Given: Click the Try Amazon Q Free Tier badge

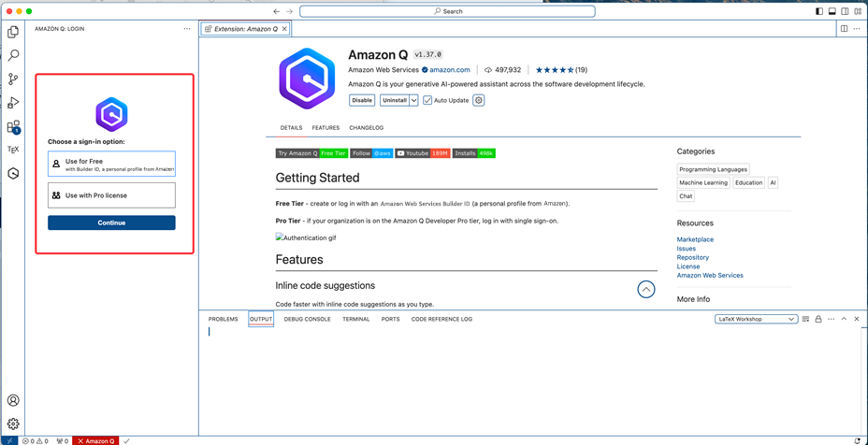Looking at the screenshot, I should coord(311,153).
